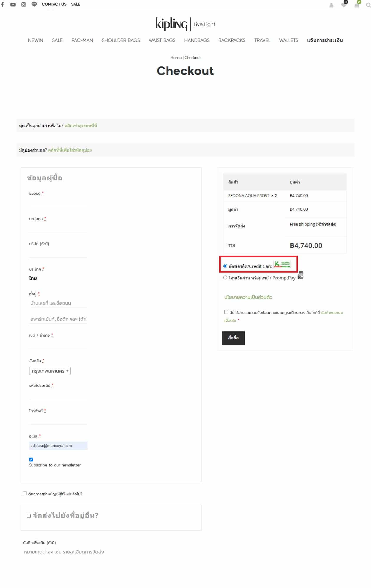This screenshot has width=371, height=588.
Task: Click the LINE chat icon
Action: pos(34,4)
